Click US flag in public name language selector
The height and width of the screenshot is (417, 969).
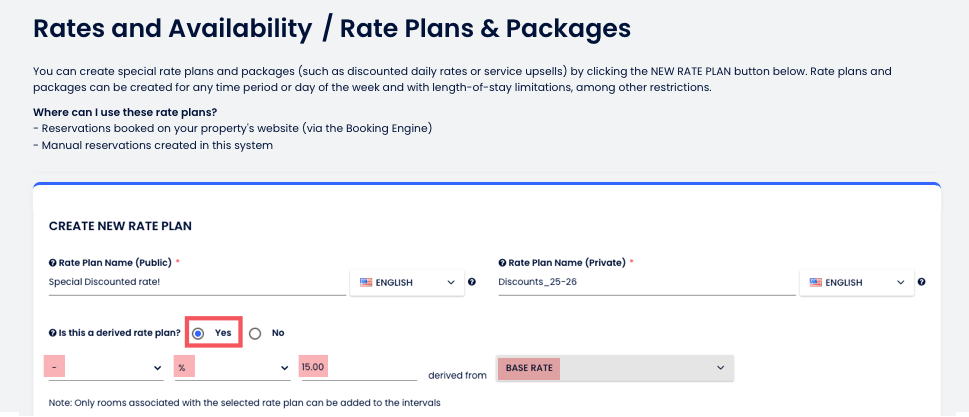[x=364, y=283]
